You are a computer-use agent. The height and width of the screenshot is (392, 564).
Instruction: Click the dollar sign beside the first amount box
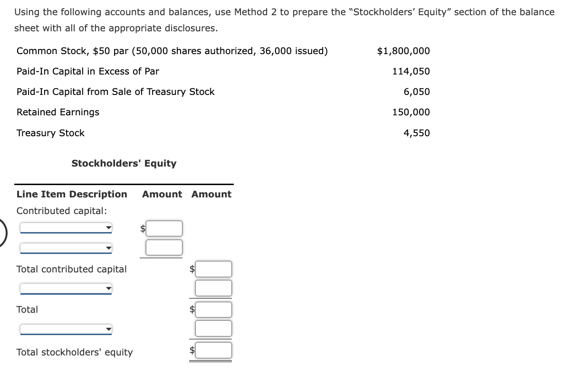[142, 228]
